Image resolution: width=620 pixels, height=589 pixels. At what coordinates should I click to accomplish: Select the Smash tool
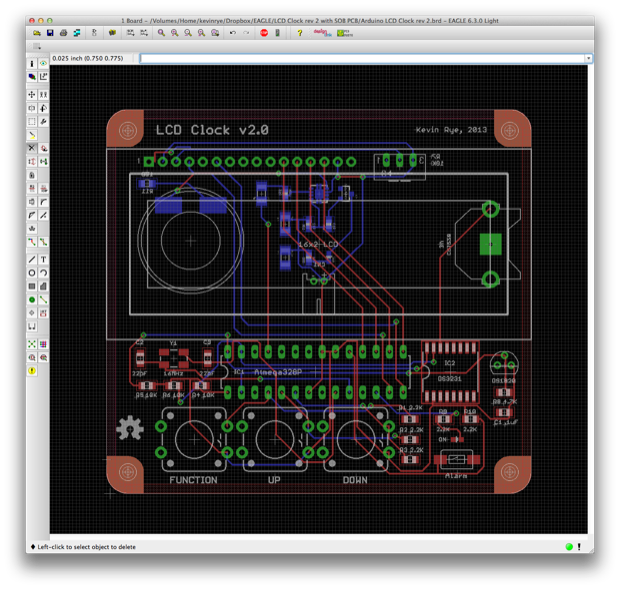[32, 202]
